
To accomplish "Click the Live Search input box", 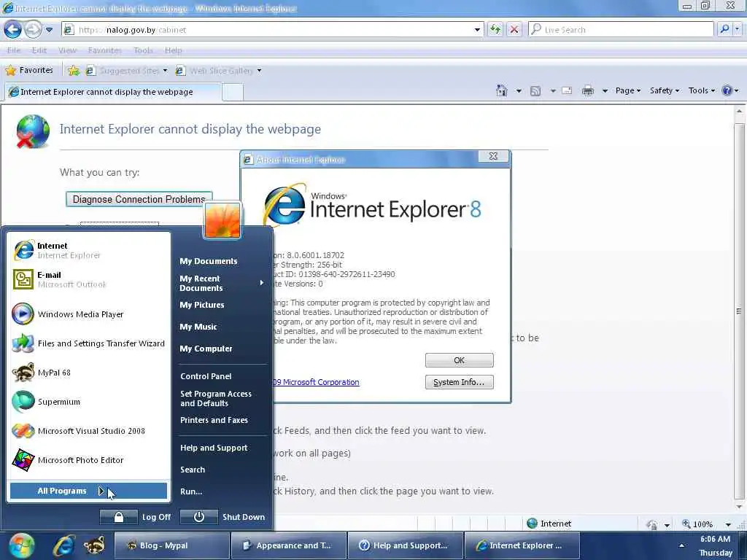I will pos(621,29).
